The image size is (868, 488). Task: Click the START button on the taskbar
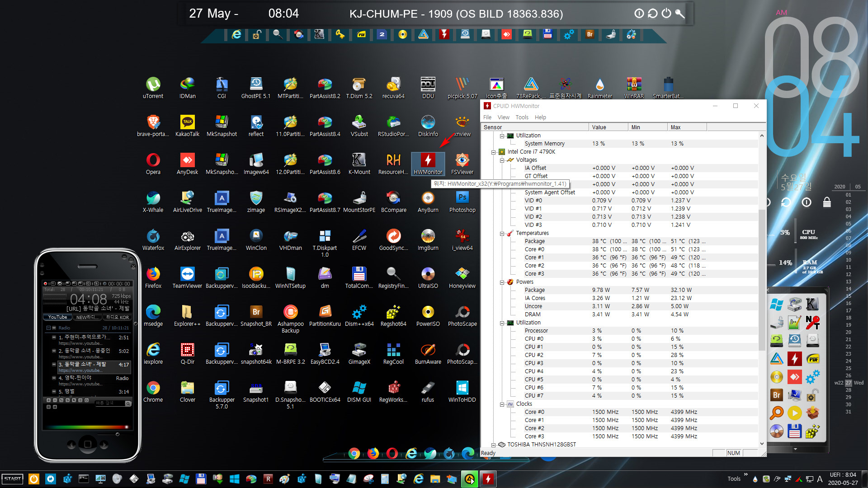pos(13,479)
